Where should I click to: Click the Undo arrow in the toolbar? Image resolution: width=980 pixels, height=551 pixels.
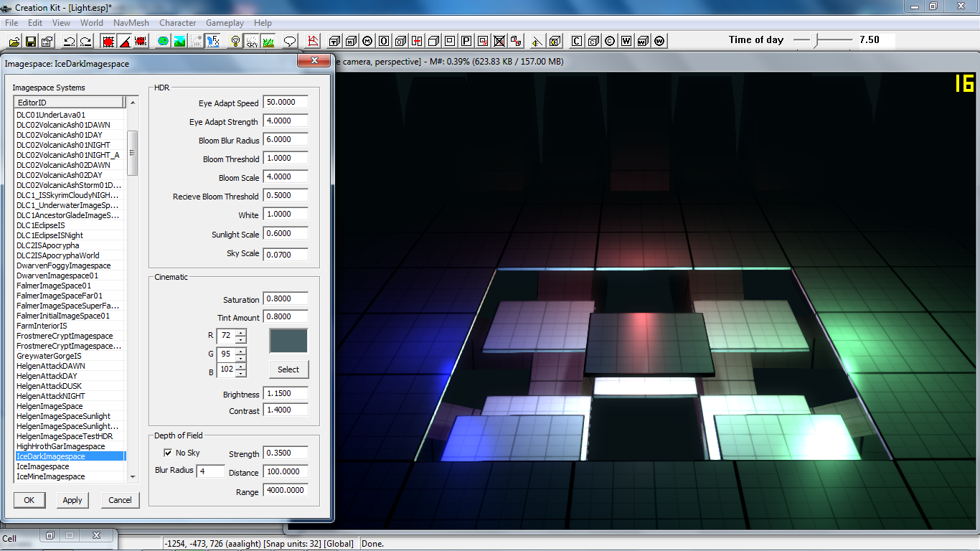pos(70,41)
